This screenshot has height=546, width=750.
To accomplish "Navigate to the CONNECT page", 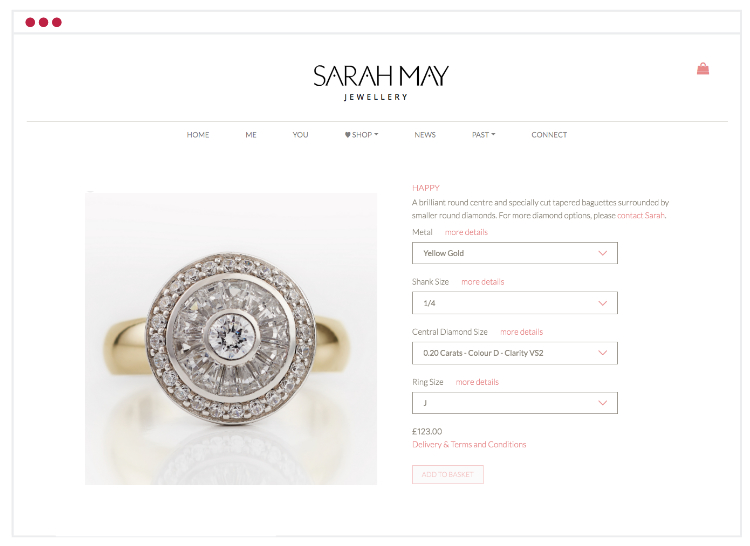I will tap(549, 135).
